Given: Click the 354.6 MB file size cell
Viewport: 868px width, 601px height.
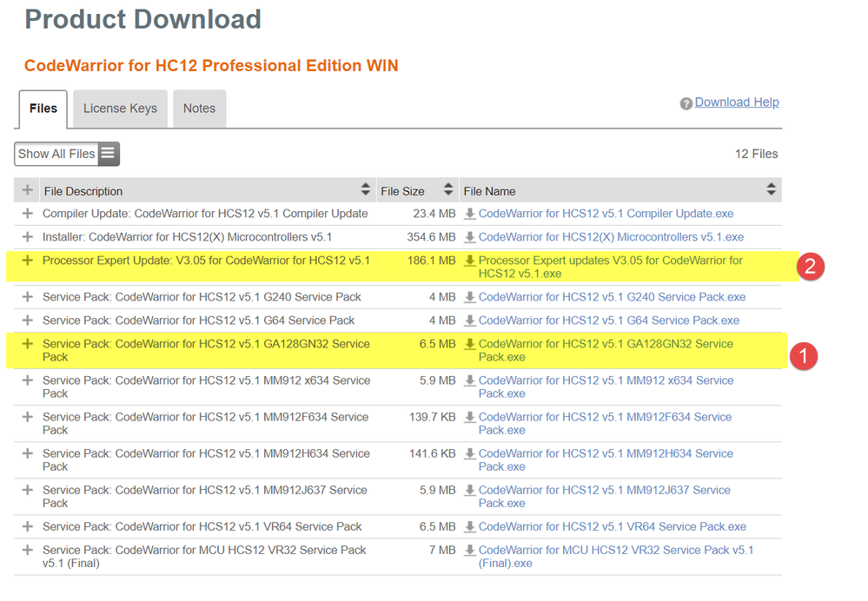Looking at the screenshot, I should click(431, 237).
